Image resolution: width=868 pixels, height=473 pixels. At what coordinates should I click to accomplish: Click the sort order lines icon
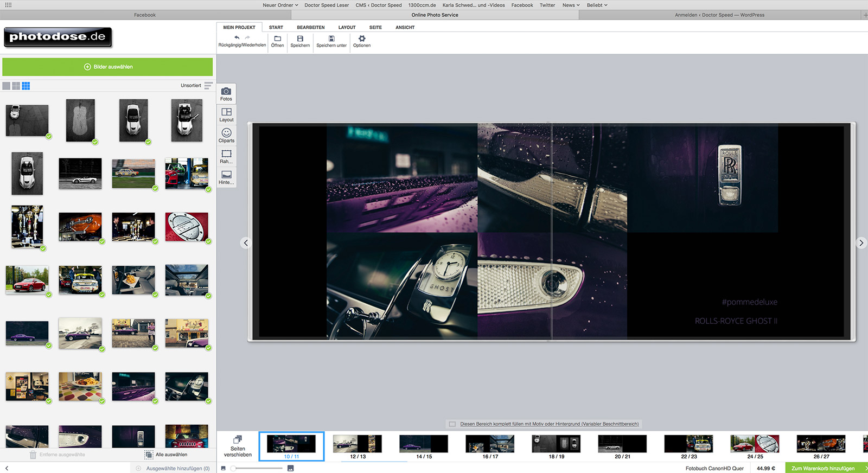click(x=208, y=85)
